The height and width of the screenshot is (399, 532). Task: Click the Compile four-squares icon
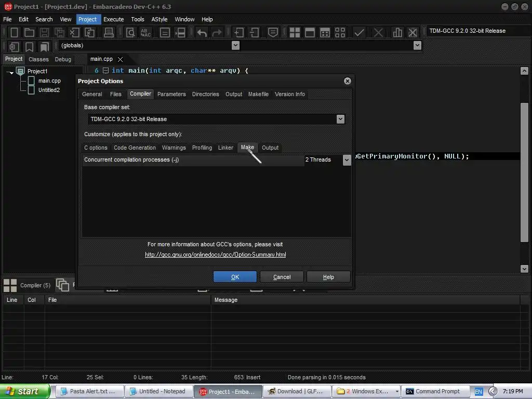(295, 33)
